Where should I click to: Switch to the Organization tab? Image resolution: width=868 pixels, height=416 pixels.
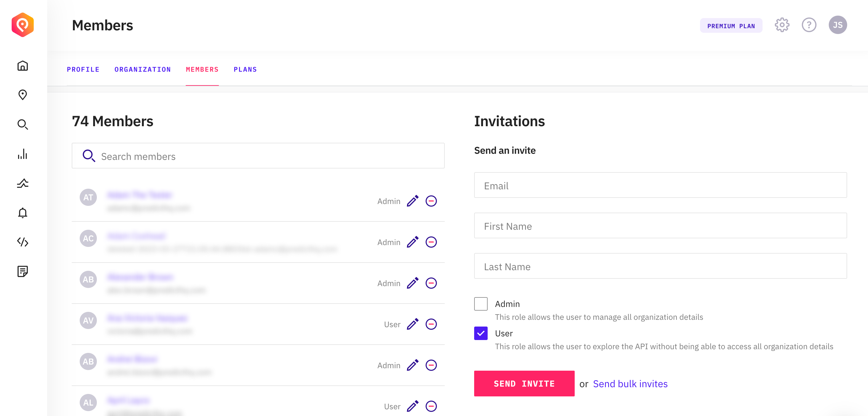[x=143, y=70]
